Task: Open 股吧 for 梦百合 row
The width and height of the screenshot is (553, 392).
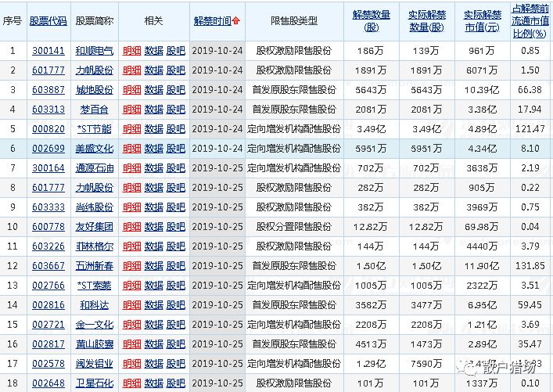Action: [x=176, y=110]
